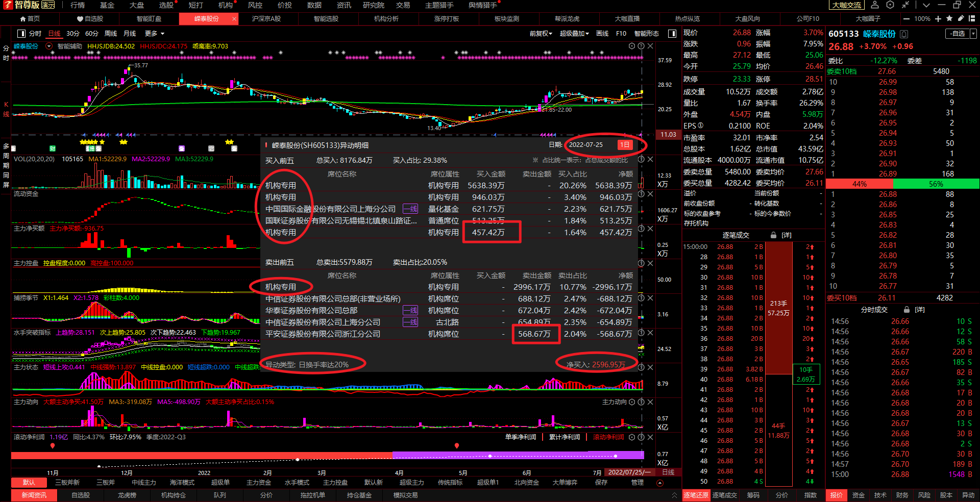The width and height of the screenshot is (980, 502).
Task: Click the 一线 tag beside 华泰证券股份有限公司总部
Action: tap(410, 310)
